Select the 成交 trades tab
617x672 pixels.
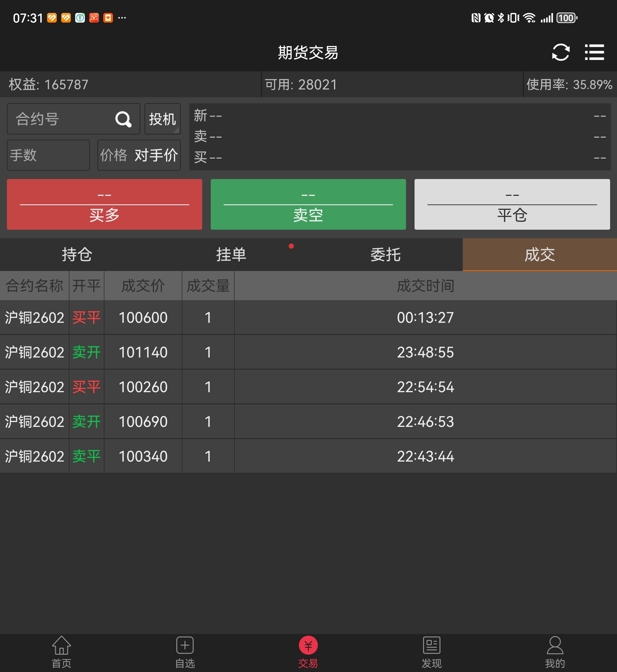coord(540,254)
